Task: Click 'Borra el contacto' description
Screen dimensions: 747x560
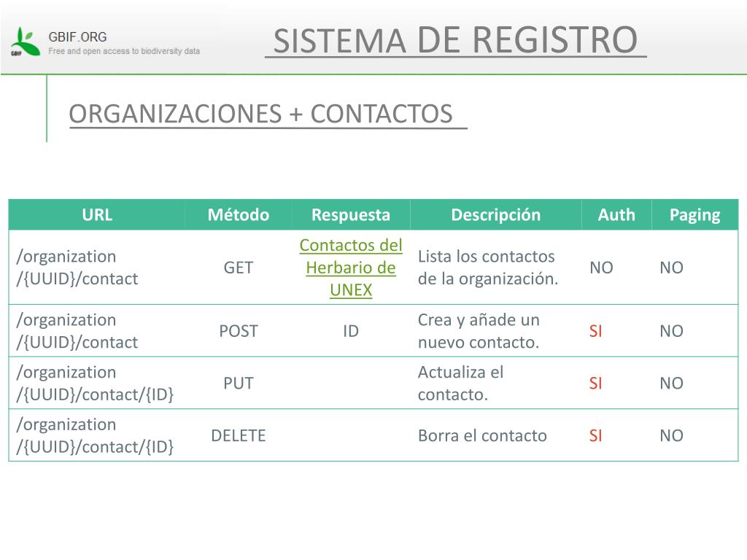Action: 482,436
